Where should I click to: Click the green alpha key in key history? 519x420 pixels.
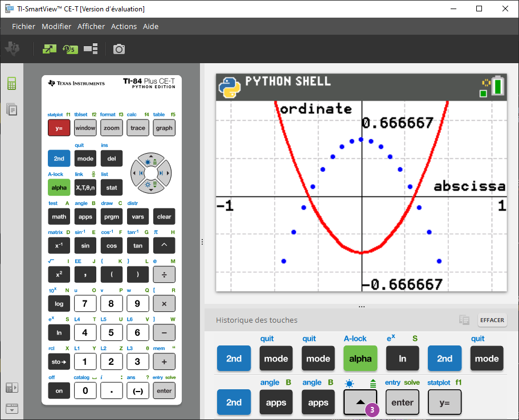coord(361,359)
